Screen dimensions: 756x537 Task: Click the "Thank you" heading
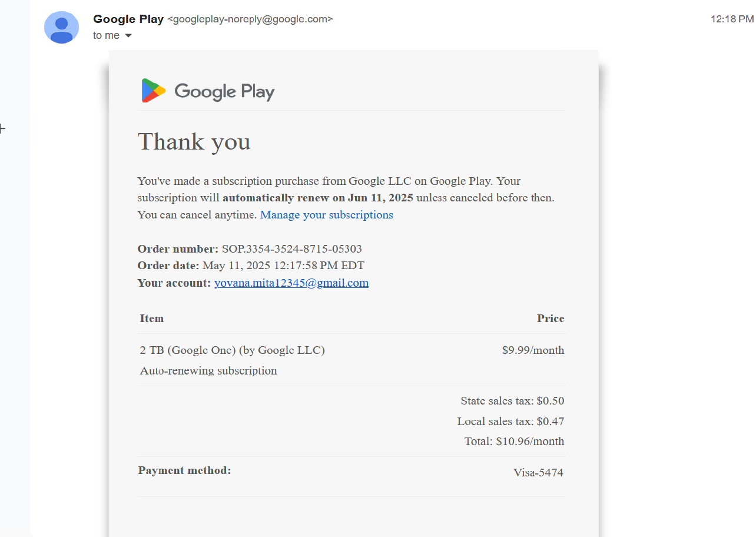194,142
